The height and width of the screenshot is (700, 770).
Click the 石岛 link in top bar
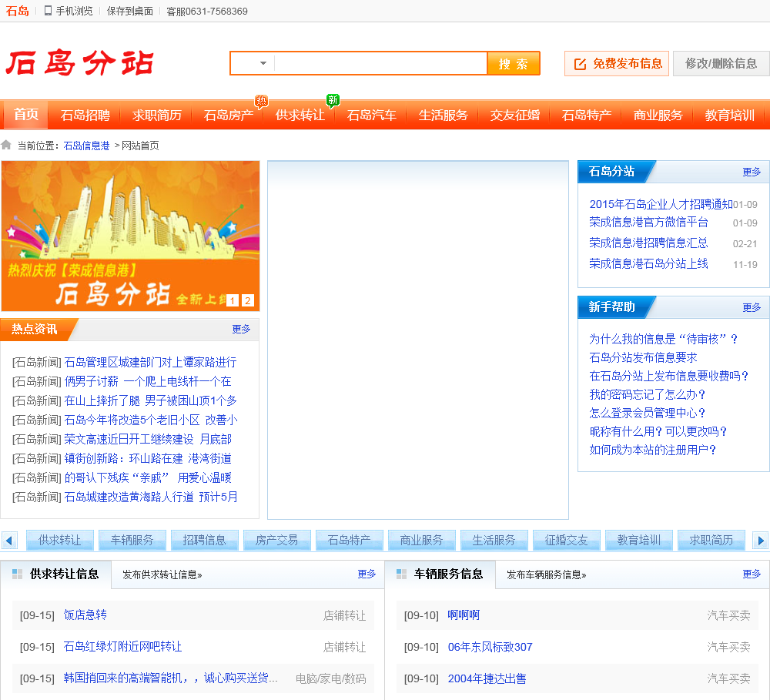coord(17,11)
